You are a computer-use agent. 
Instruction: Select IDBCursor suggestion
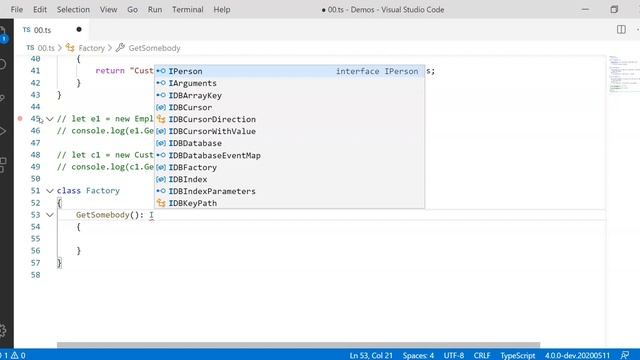(x=289, y=107)
